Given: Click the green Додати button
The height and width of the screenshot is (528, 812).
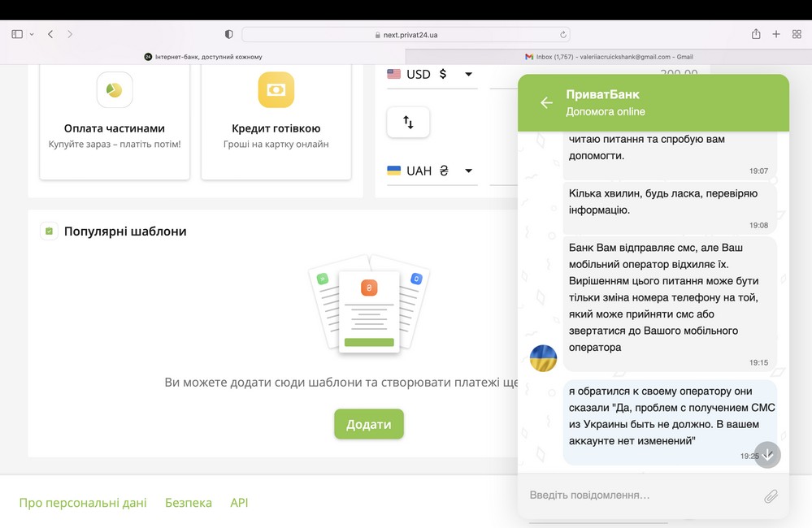Looking at the screenshot, I should click(x=369, y=424).
